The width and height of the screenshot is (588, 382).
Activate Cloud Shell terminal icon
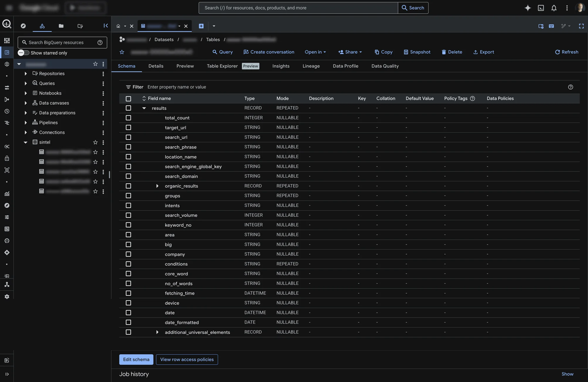tap(541, 8)
